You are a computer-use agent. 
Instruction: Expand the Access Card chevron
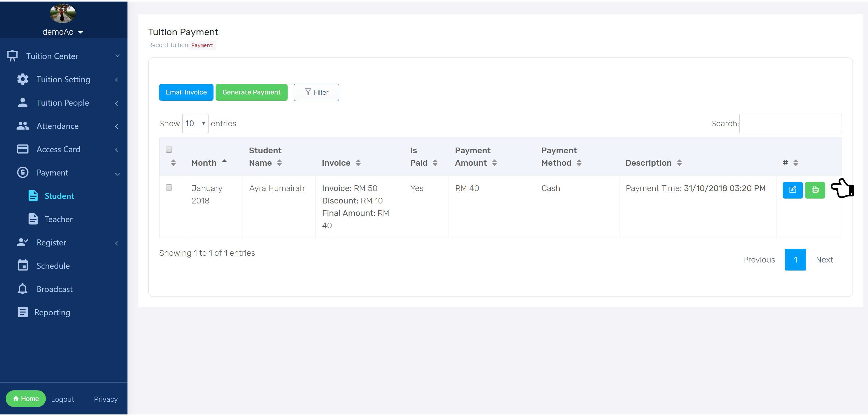[117, 149]
